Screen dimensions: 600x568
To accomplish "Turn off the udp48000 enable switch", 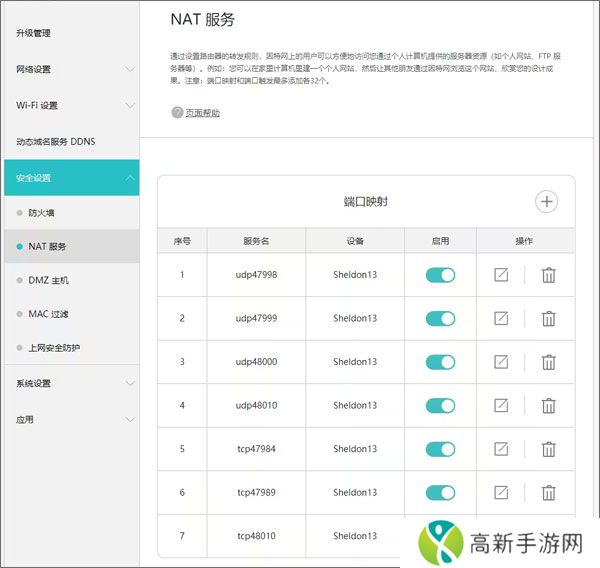I will pos(440,362).
